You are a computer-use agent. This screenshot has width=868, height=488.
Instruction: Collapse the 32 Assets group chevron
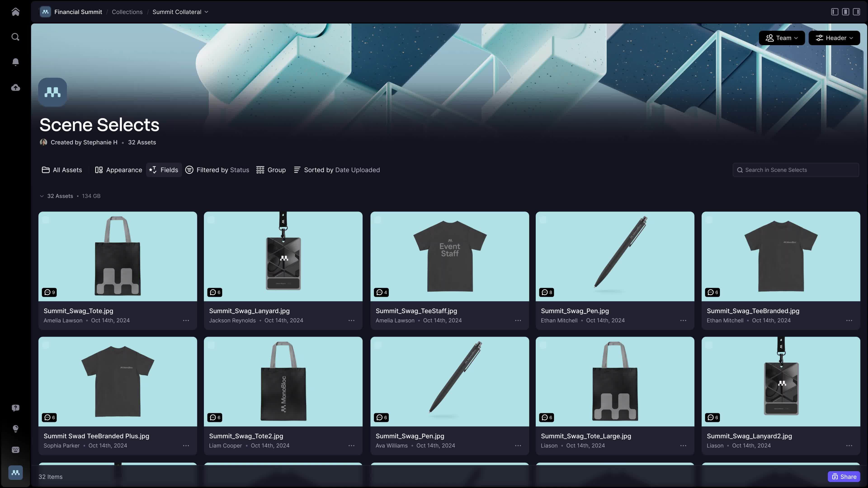point(42,196)
